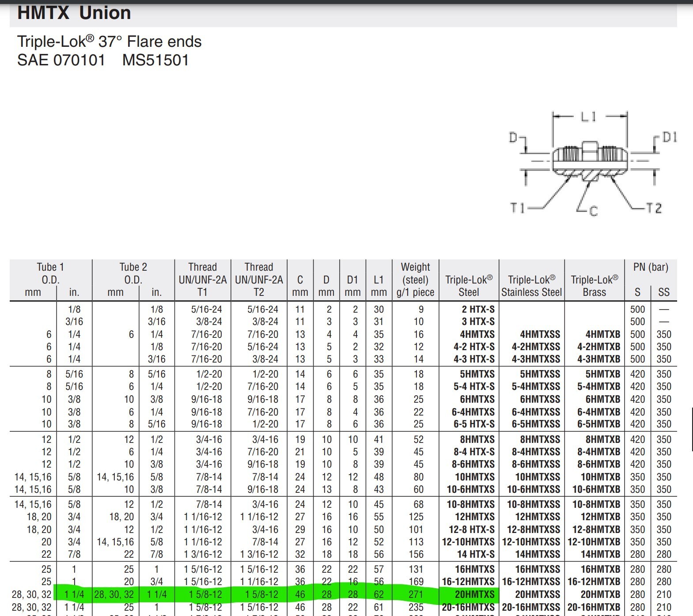Click the Weight (steel) column header
The width and height of the screenshot is (693, 616).
click(x=416, y=280)
